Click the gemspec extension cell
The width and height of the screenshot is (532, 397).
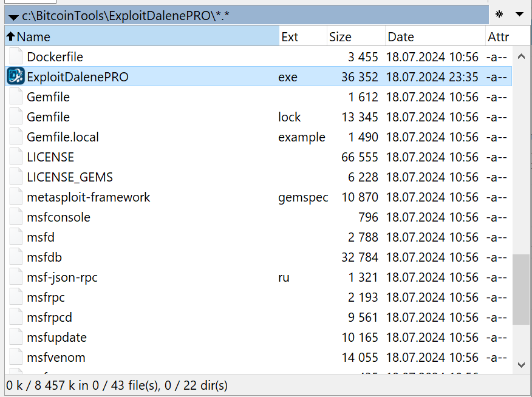tap(303, 197)
